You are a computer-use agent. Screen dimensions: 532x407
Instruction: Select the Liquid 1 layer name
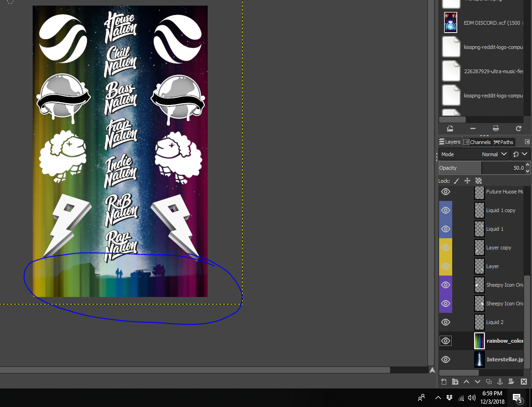pyautogui.click(x=495, y=229)
